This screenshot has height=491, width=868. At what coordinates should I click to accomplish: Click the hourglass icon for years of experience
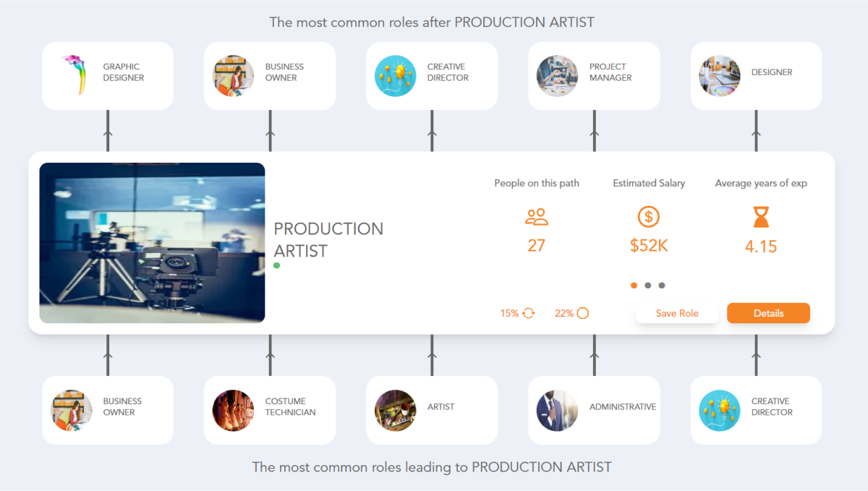[x=760, y=216]
